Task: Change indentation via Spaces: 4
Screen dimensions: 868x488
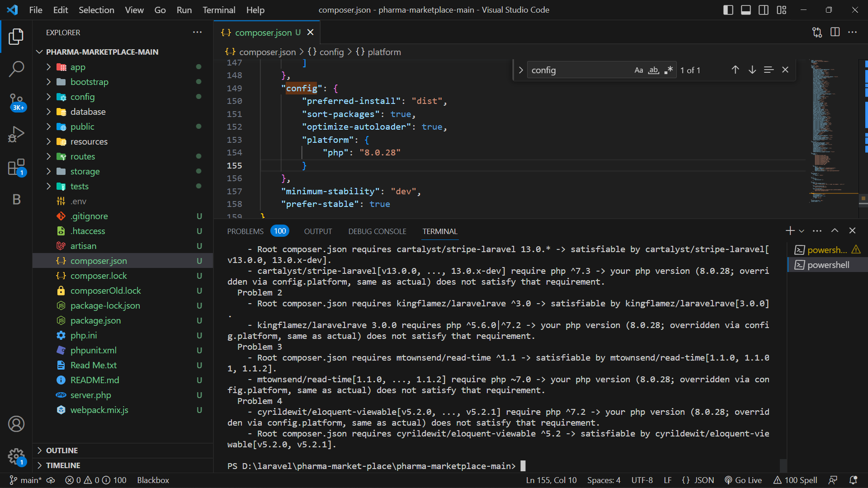Action: pyautogui.click(x=604, y=480)
